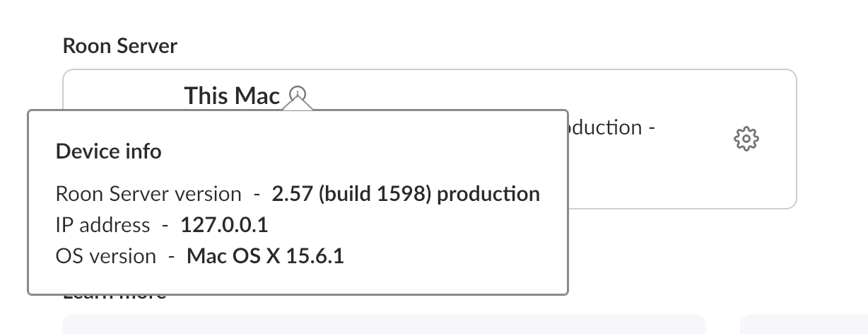868x334 pixels.
Task: Click the "IP address" label
Action: [102, 225]
